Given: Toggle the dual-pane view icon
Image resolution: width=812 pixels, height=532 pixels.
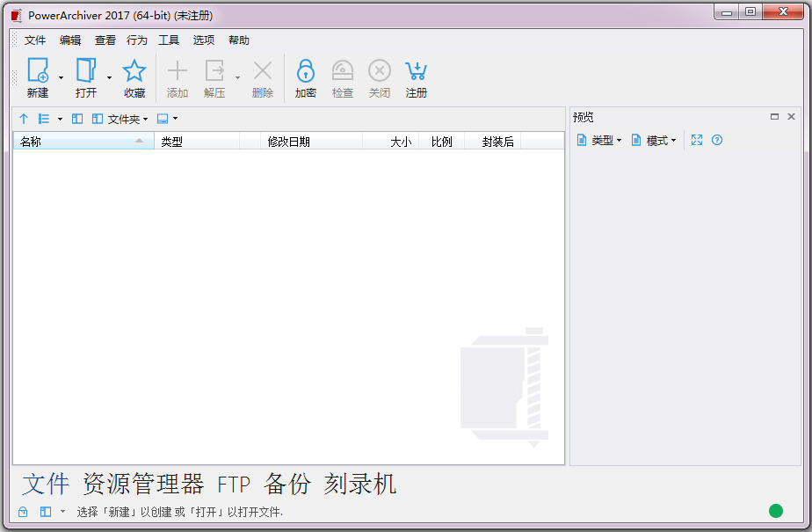Looking at the screenshot, I should click(76, 118).
